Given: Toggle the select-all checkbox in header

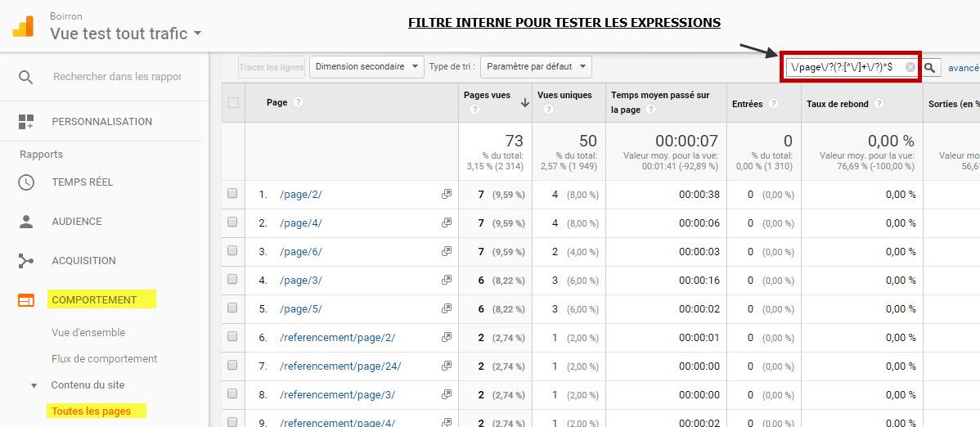Looking at the screenshot, I should coord(233,102).
